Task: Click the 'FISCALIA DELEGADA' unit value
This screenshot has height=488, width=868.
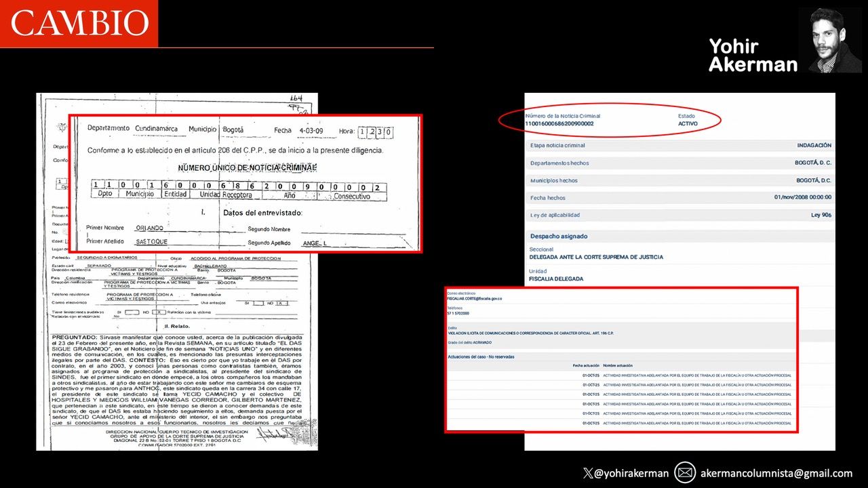Action: pyautogui.click(x=556, y=279)
